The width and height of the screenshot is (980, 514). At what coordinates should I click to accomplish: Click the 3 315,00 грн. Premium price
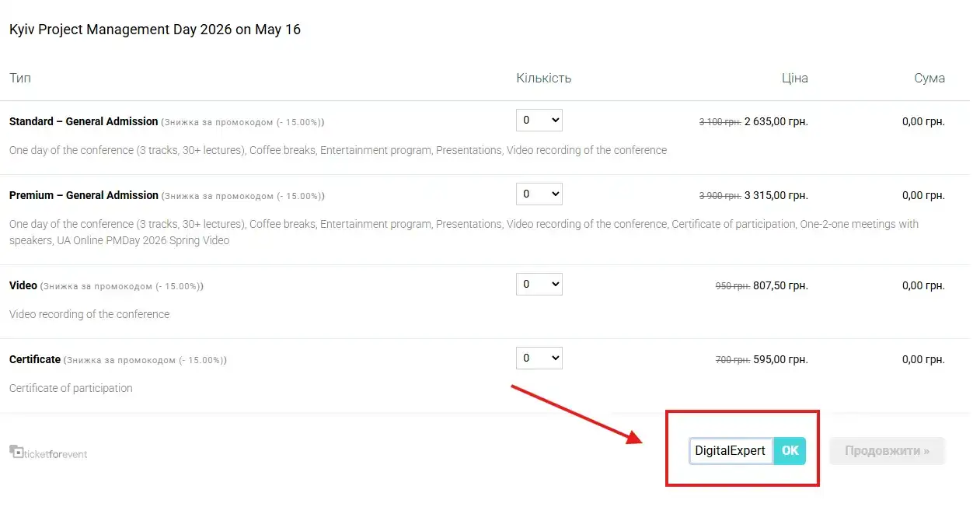coord(776,195)
